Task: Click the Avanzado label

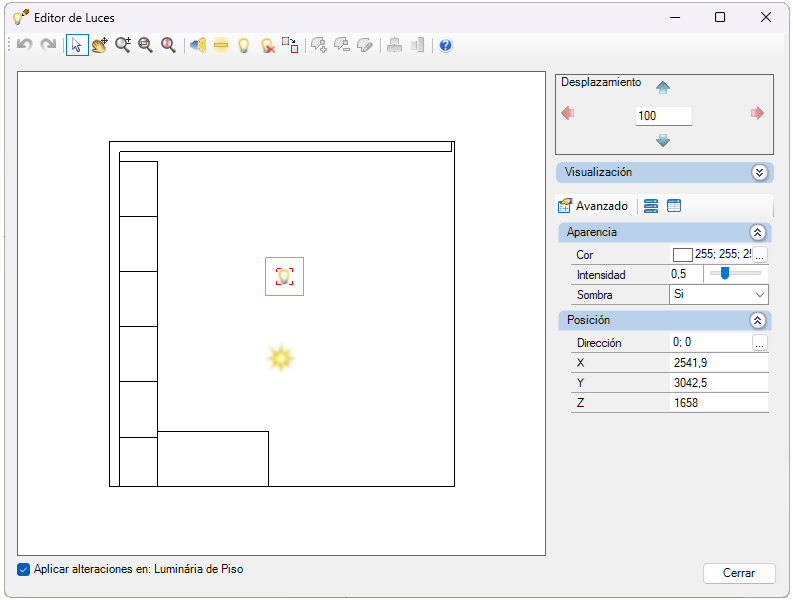Action: [x=602, y=206]
